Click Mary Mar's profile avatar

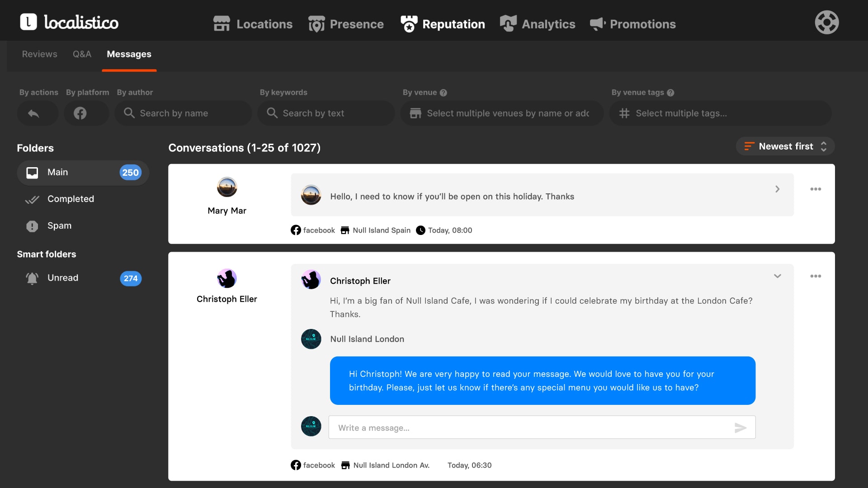click(227, 187)
